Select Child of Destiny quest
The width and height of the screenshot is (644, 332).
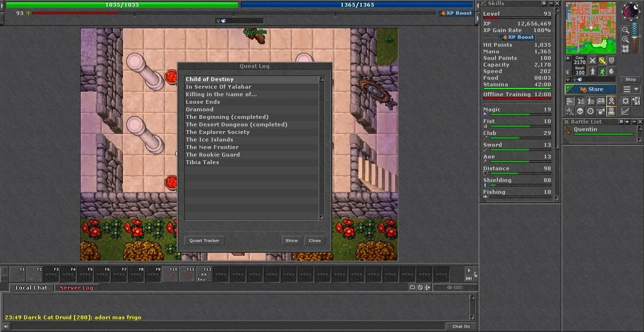252,79
